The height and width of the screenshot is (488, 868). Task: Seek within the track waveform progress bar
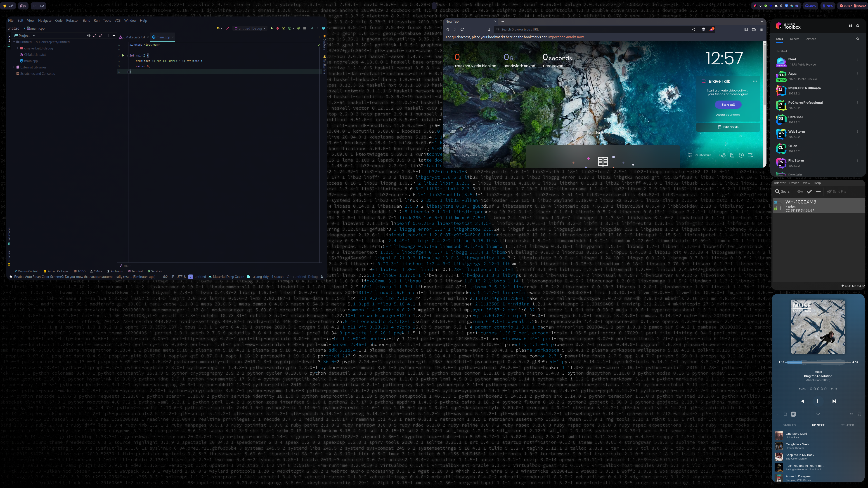[818, 362]
